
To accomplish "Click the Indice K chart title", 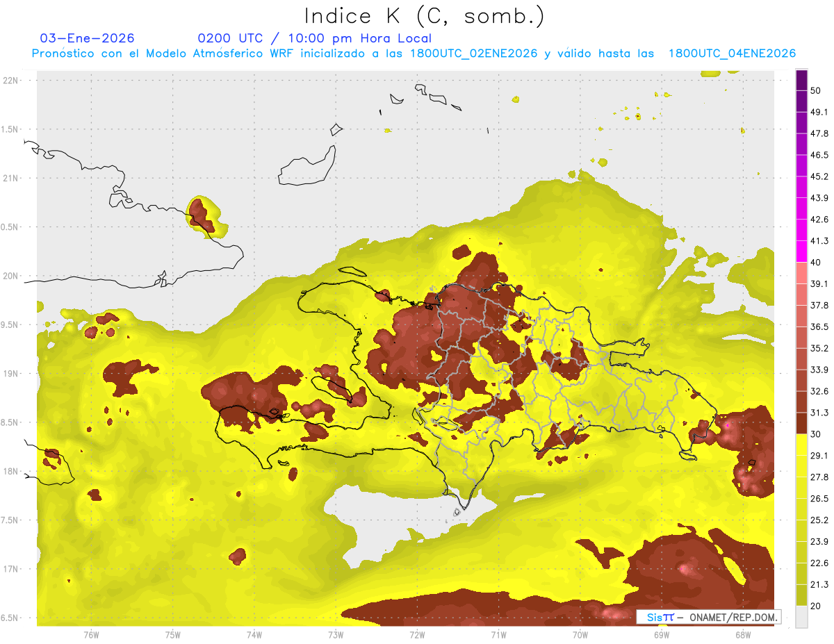I will tap(425, 16).
